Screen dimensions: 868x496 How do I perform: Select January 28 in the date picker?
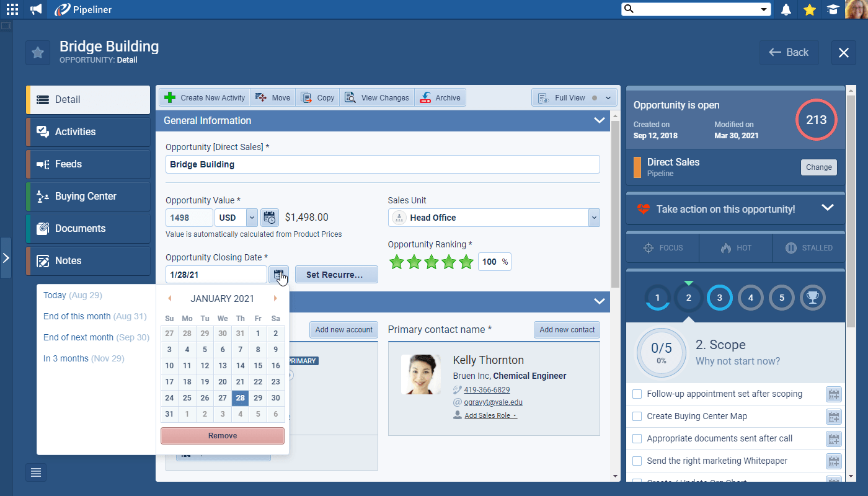(x=240, y=398)
